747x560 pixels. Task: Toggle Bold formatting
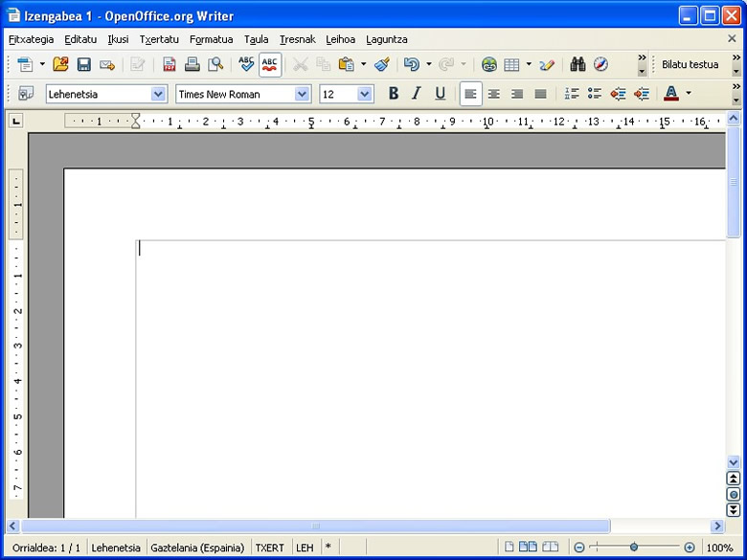click(393, 93)
